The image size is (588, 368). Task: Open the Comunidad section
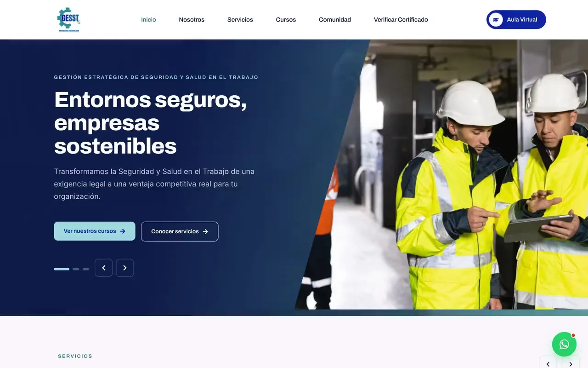335,20
